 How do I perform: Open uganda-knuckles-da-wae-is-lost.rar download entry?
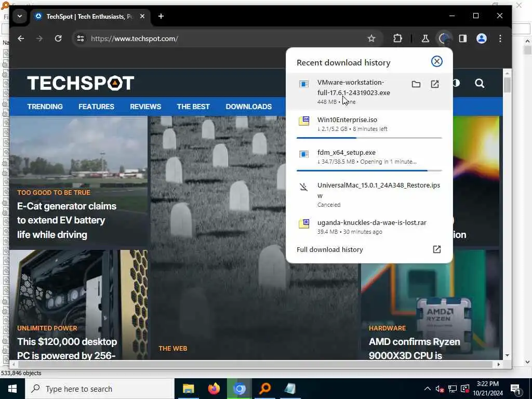tap(369, 227)
